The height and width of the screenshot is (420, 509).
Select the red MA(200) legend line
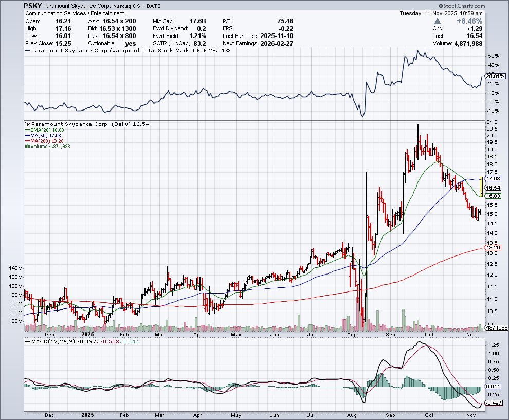26,141
